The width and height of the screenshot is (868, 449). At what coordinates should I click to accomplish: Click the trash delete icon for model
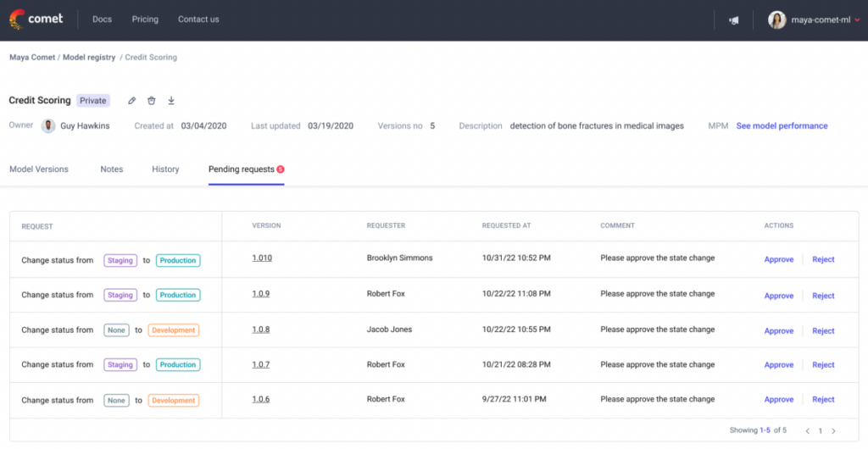click(x=152, y=101)
